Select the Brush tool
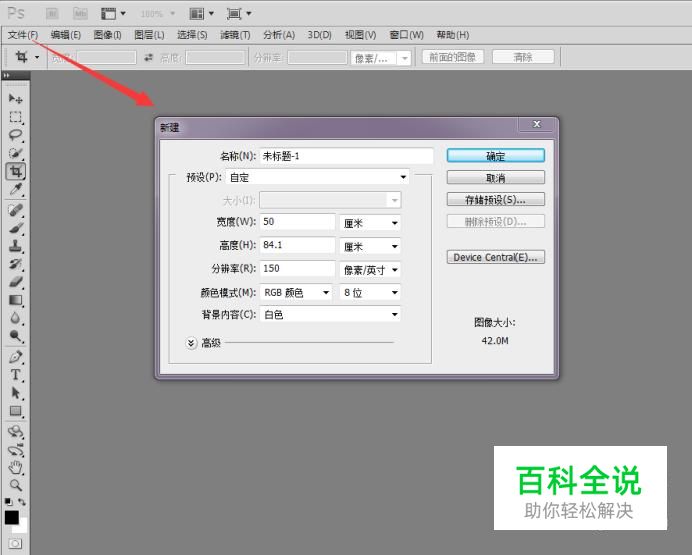 click(15, 228)
